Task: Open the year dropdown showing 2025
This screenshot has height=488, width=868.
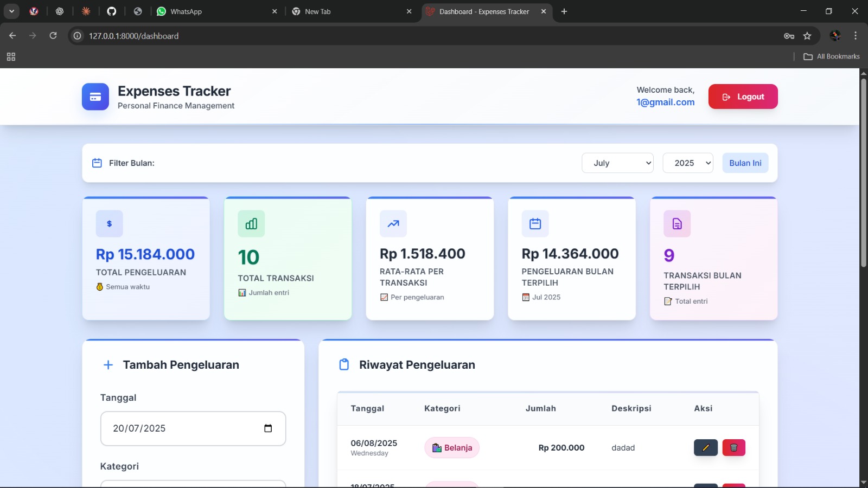Action: coord(687,163)
